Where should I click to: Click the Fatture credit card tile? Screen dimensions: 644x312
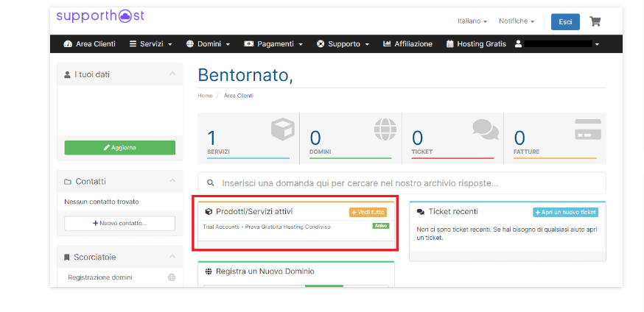point(554,138)
